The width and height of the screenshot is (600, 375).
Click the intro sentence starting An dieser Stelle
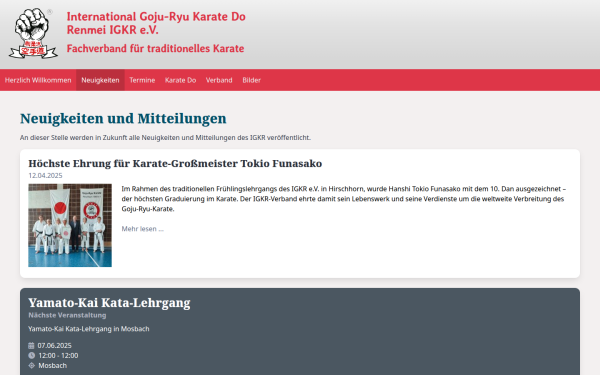[165, 137]
